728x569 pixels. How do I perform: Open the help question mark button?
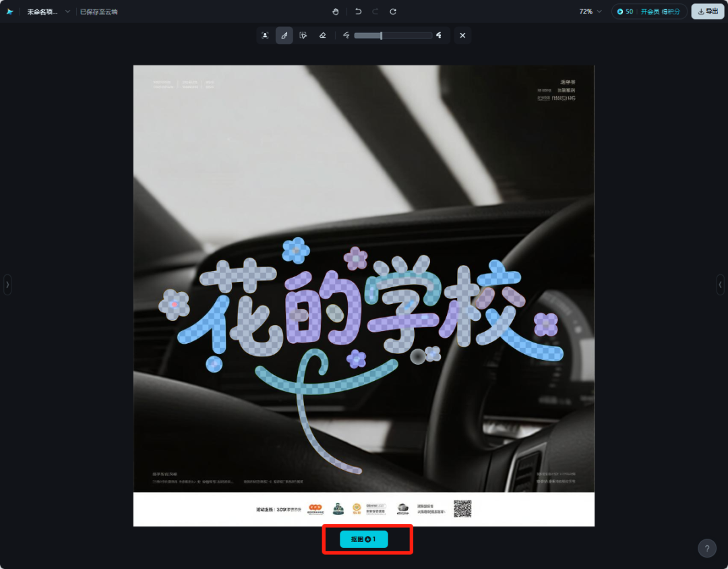point(706,548)
